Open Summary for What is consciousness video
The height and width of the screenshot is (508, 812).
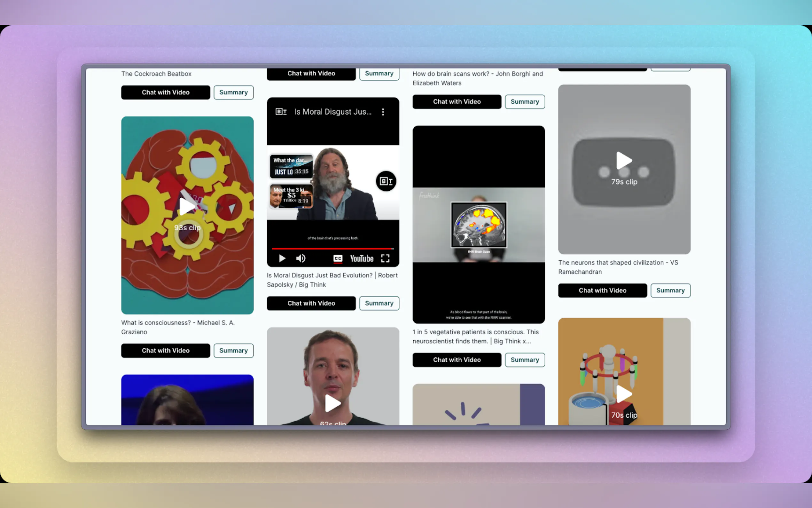point(233,350)
